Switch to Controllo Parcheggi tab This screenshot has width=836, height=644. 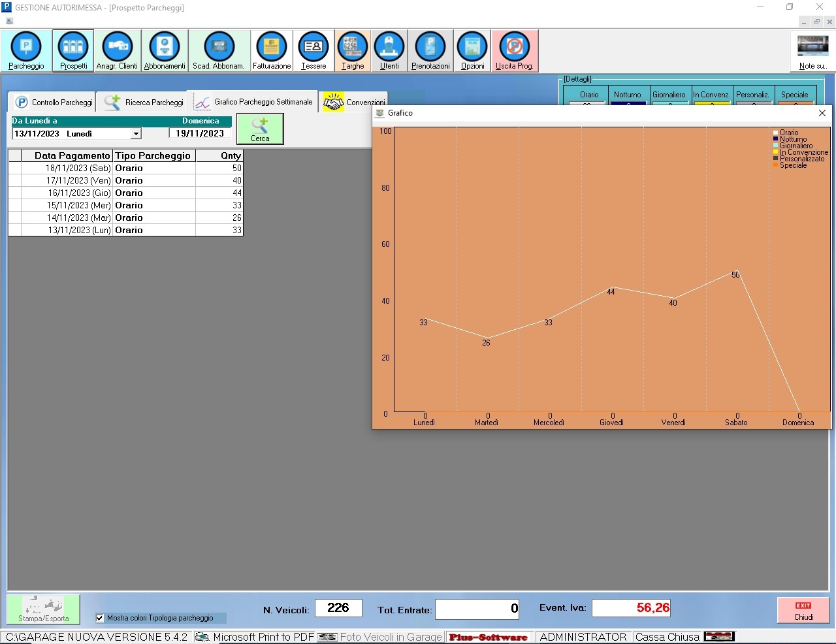pos(54,103)
